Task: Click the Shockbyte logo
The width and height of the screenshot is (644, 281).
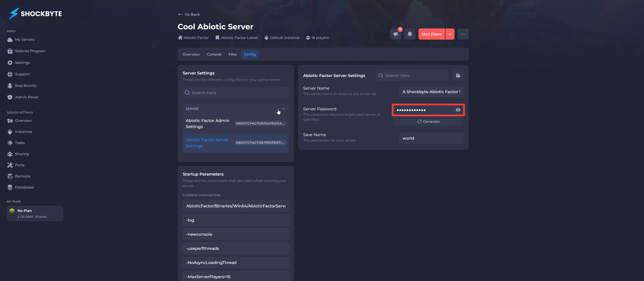Action: (x=35, y=13)
